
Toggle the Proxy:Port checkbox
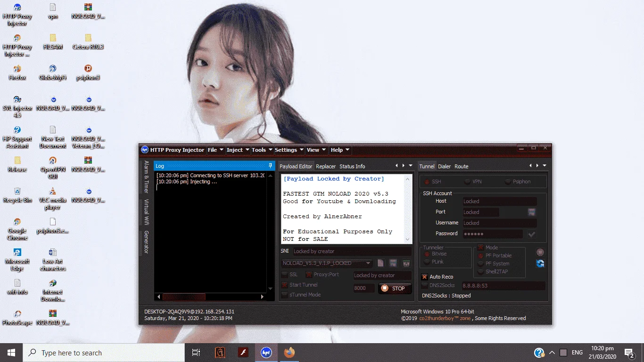tap(309, 274)
